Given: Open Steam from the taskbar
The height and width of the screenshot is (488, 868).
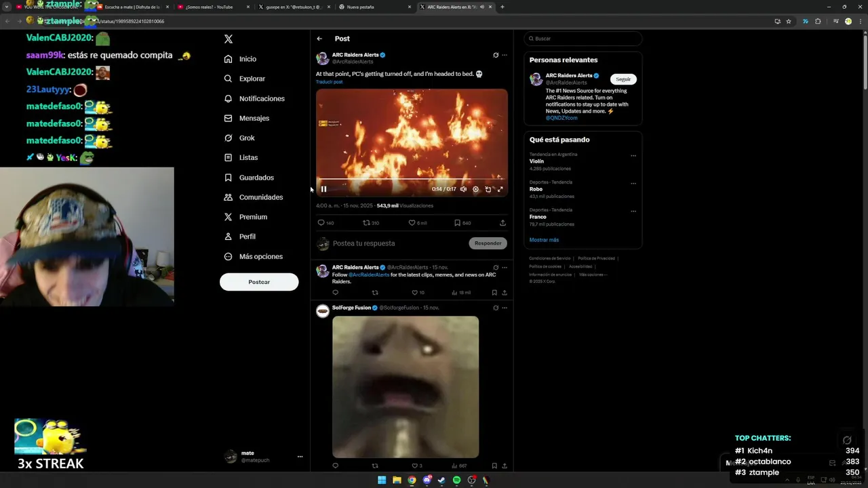Looking at the screenshot, I should (441, 480).
